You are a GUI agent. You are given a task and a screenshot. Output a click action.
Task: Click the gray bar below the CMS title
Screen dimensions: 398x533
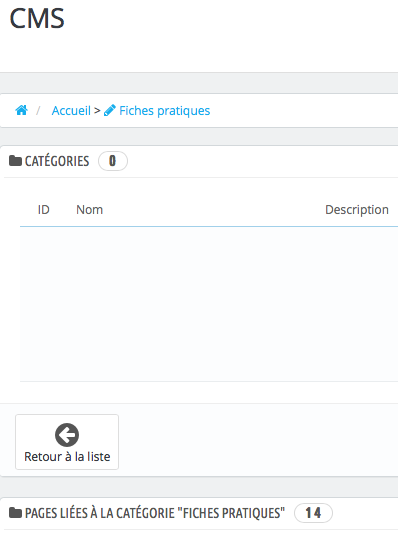199,83
